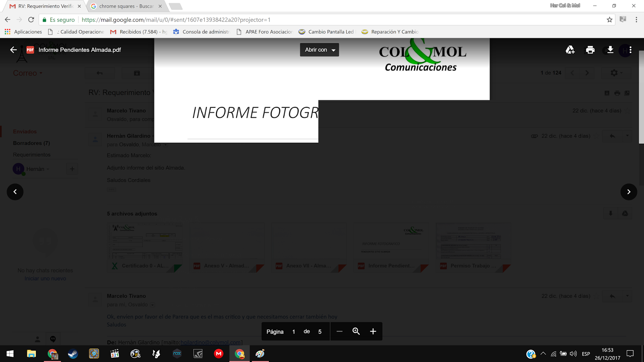Image resolution: width=644 pixels, height=362 pixels.
Task: Add the PDF to Google Drive
Action: (570, 50)
